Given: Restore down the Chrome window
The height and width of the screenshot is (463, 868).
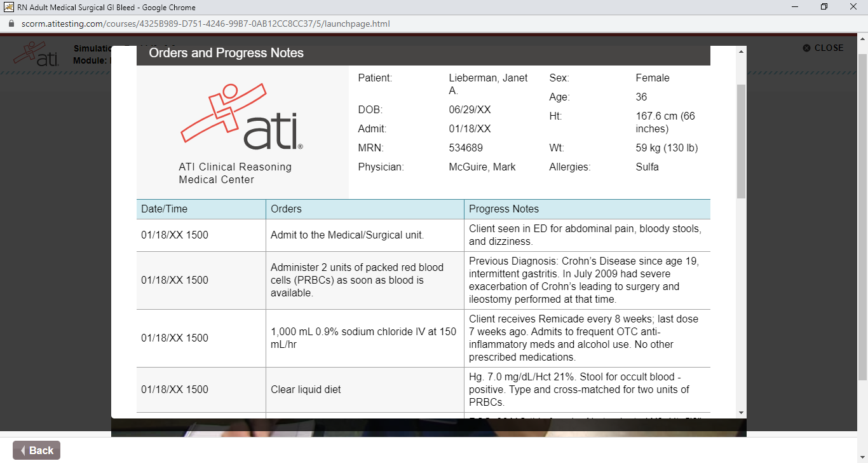Looking at the screenshot, I should [824, 7].
